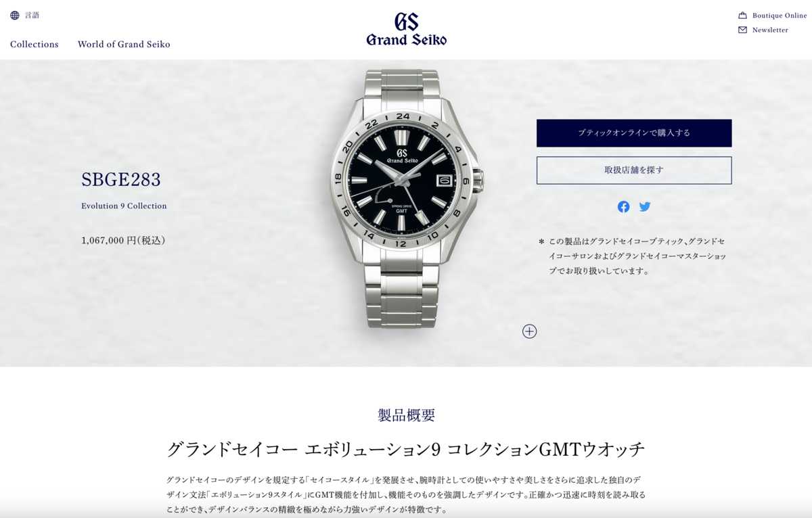This screenshot has height=518, width=812.
Task: Click the SBGE283 model name heading
Action: click(x=121, y=180)
